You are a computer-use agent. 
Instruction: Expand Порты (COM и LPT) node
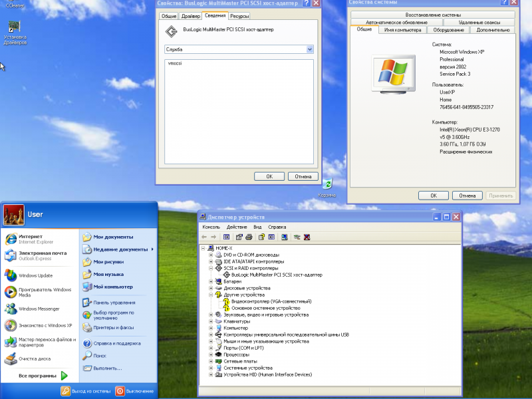click(x=211, y=348)
